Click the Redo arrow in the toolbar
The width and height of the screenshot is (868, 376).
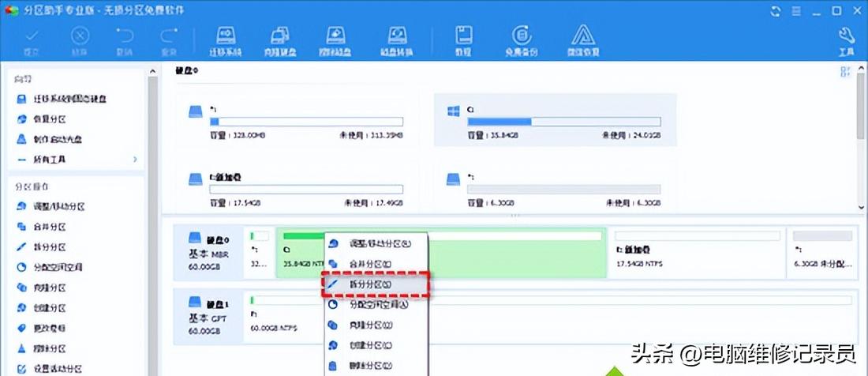[168, 42]
